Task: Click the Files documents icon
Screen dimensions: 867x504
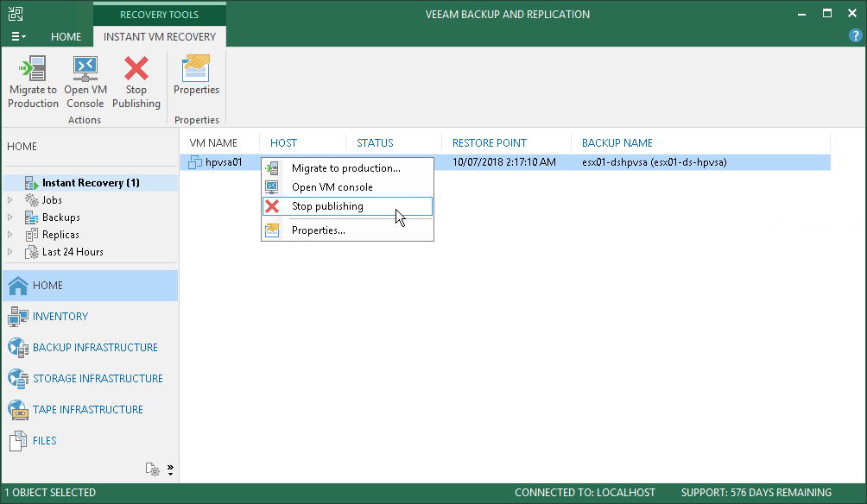Action: pos(17,440)
